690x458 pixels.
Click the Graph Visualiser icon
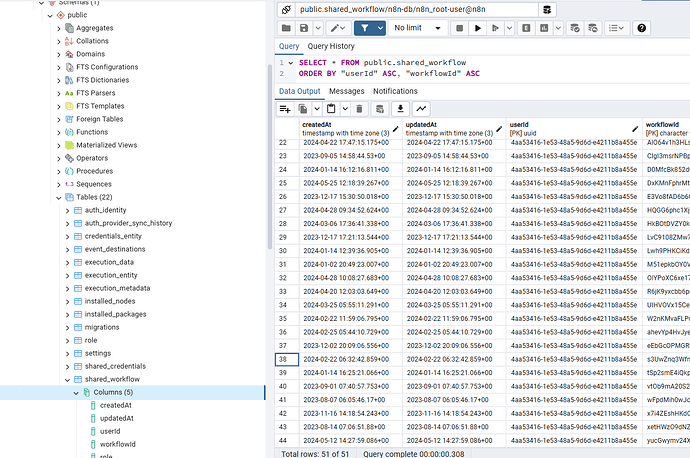[x=421, y=109]
